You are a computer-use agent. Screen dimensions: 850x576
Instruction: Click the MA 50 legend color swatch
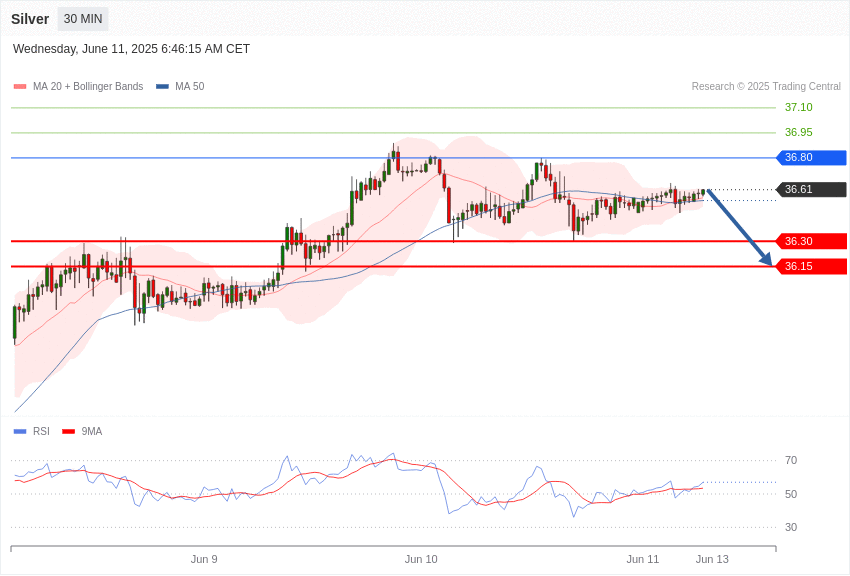(162, 86)
